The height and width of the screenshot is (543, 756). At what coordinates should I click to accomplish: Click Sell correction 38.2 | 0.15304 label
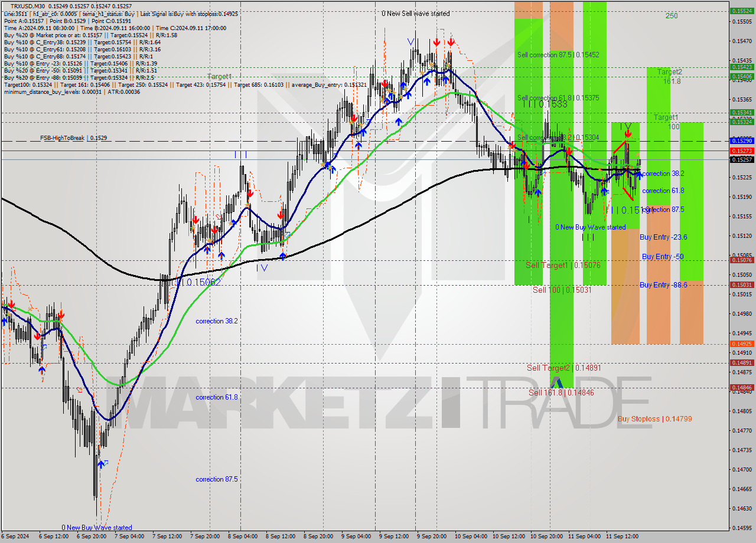[558, 138]
